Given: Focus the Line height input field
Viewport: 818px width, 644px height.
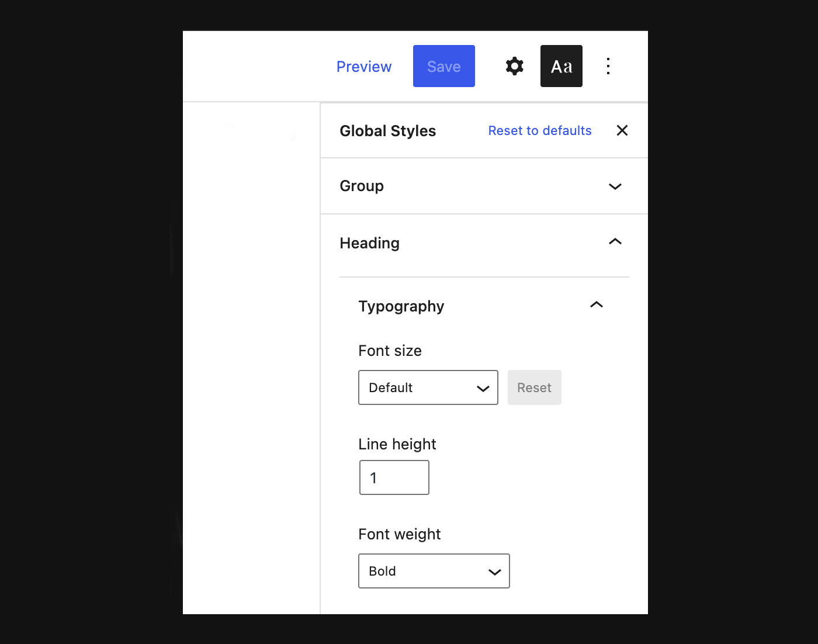Looking at the screenshot, I should [x=394, y=477].
